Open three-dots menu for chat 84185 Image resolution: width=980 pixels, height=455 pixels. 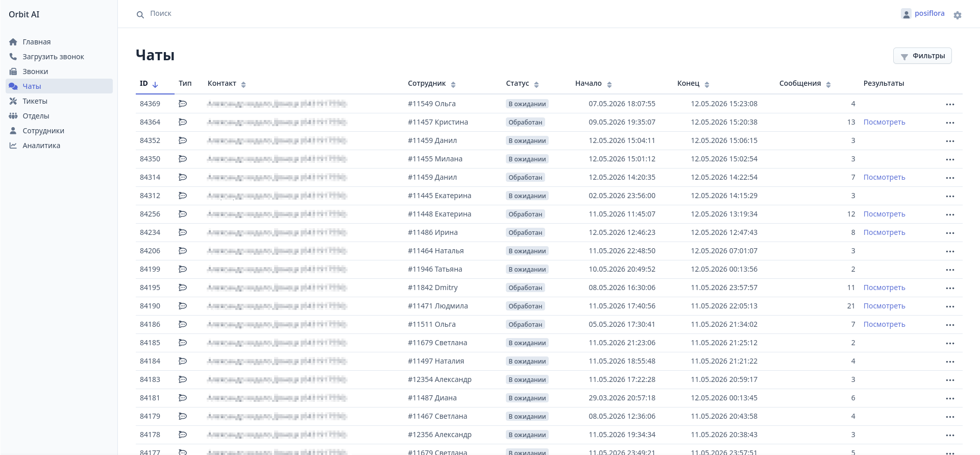pyautogui.click(x=950, y=343)
